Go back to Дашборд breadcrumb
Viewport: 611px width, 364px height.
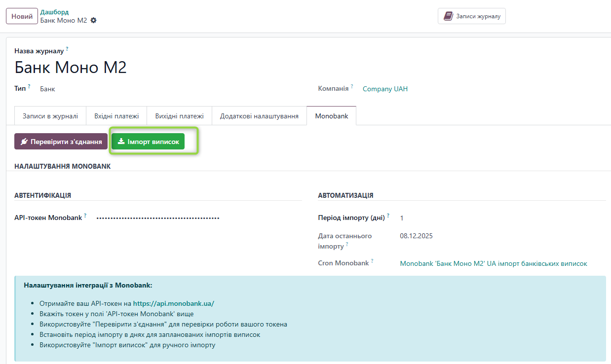pyautogui.click(x=54, y=12)
